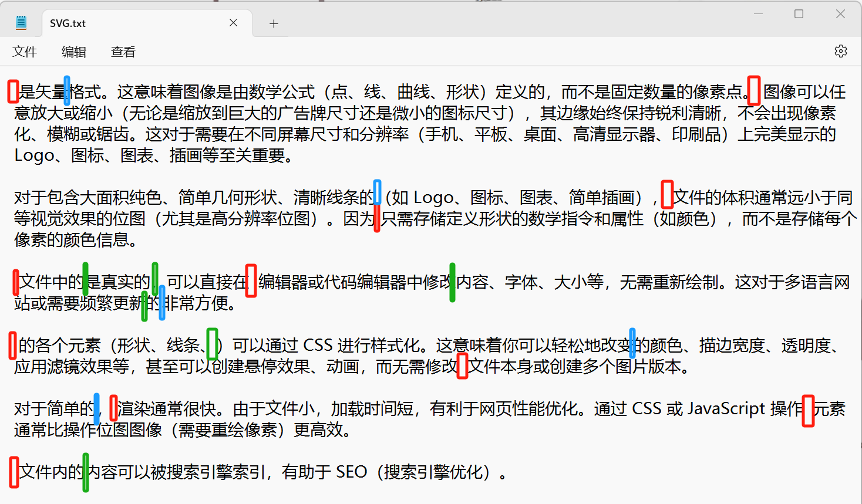Open the 查看 menu

122,52
